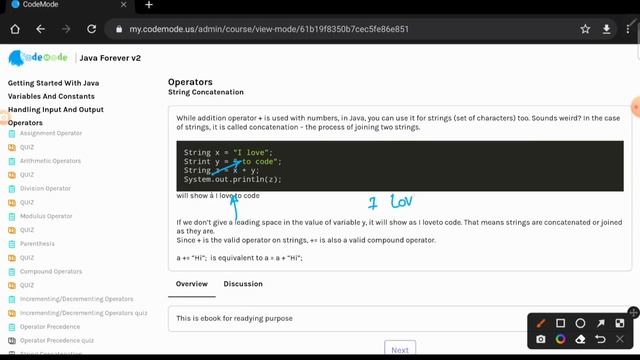This screenshot has height=360, width=640.
Task: Go to browser home page icon
Action: [x=15, y=29]
